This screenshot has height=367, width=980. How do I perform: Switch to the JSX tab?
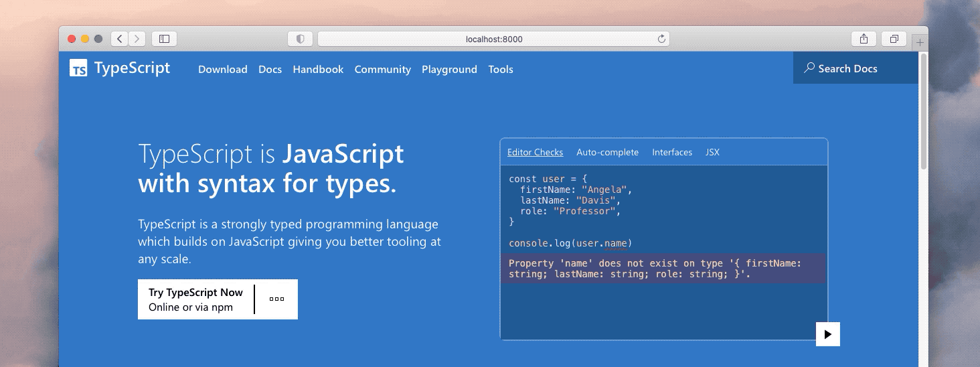point(712,152)
